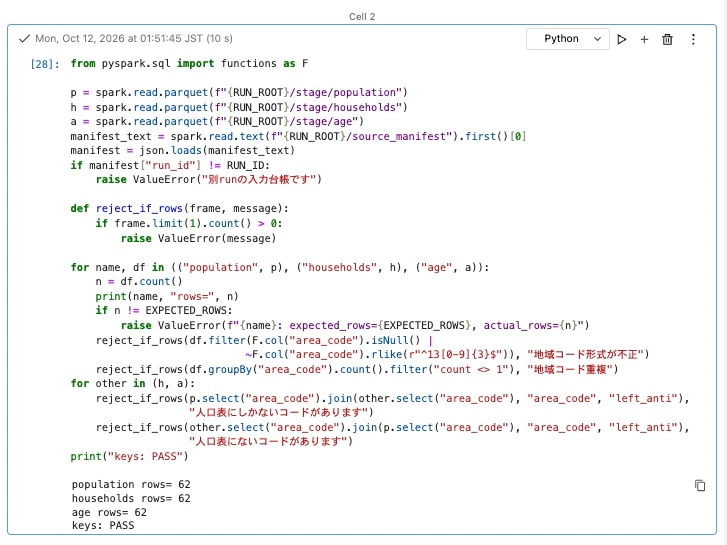Click the 'if n != EXPECTED_ROWS' line
The image size is (727, 545).
(164, 310)
